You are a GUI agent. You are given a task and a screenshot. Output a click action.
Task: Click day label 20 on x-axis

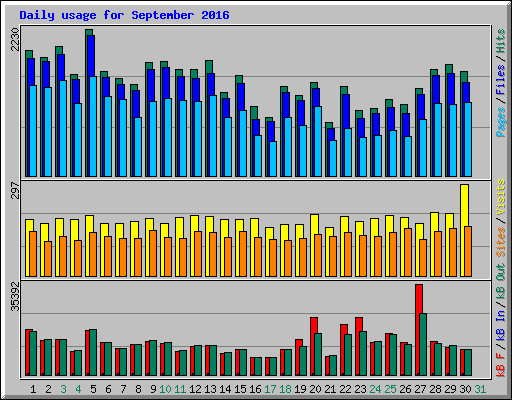tap(315, 389)
